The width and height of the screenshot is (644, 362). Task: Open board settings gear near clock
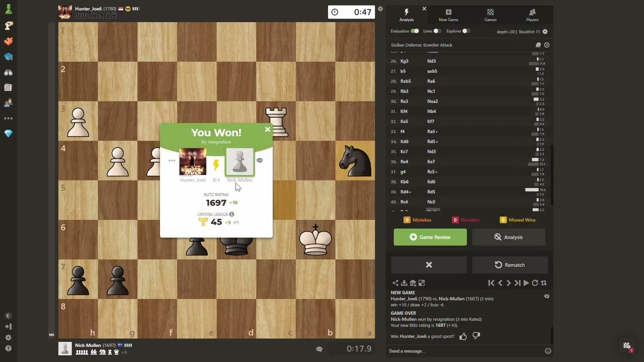(x=380, y=9)
